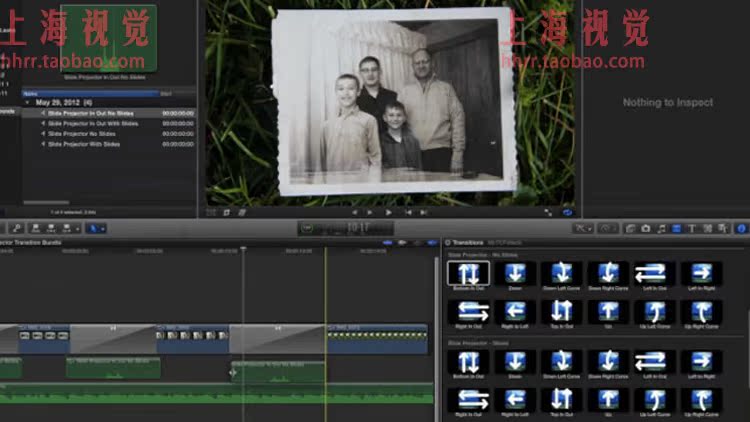The image size is (750, 422).
Task: Click the timeline playhead handle
Action: coord(243,249)
